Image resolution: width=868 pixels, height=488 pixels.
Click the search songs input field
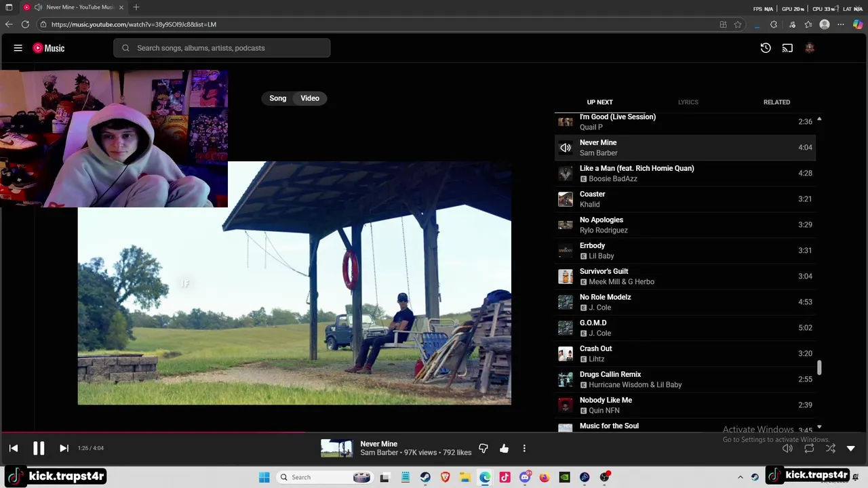222,48
